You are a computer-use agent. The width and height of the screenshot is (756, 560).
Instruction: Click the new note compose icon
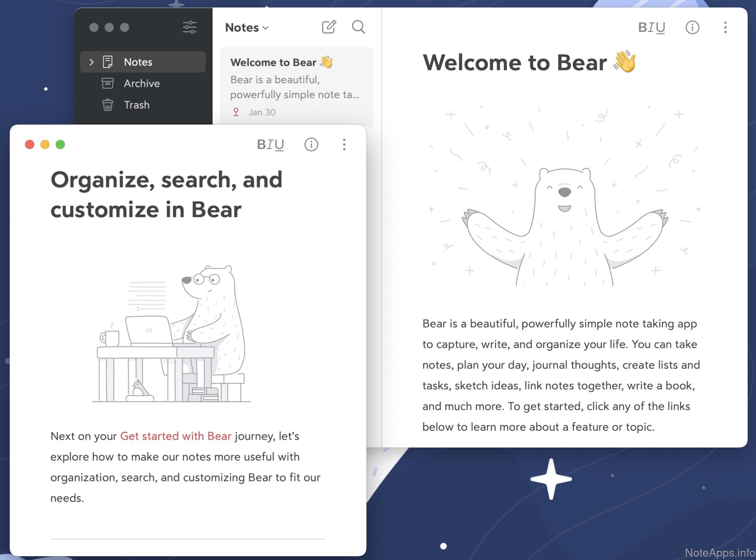point(329,27)
